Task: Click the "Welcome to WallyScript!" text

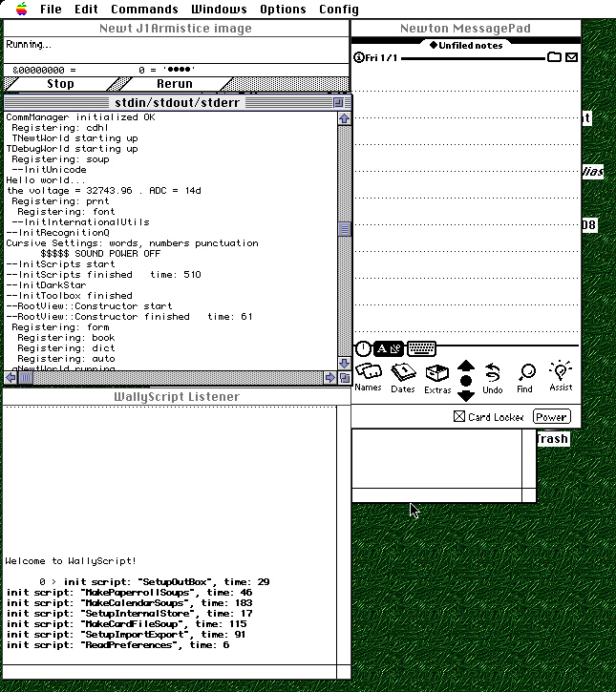Action: (71, 561)
